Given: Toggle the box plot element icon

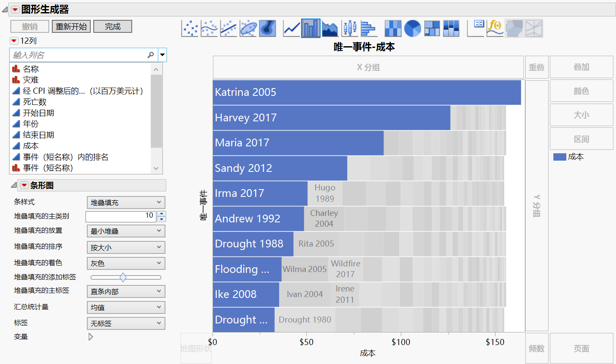Looking at the screenshot, I should pyautogui.click(x=349, y=28).
